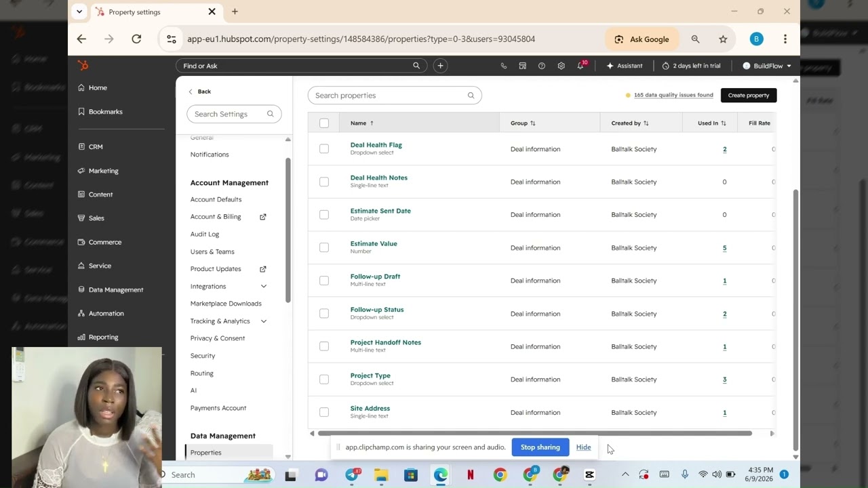The image size is (868, 488).
Task: Select the Follow-up Status row checkbox
Action: [324, 313]
